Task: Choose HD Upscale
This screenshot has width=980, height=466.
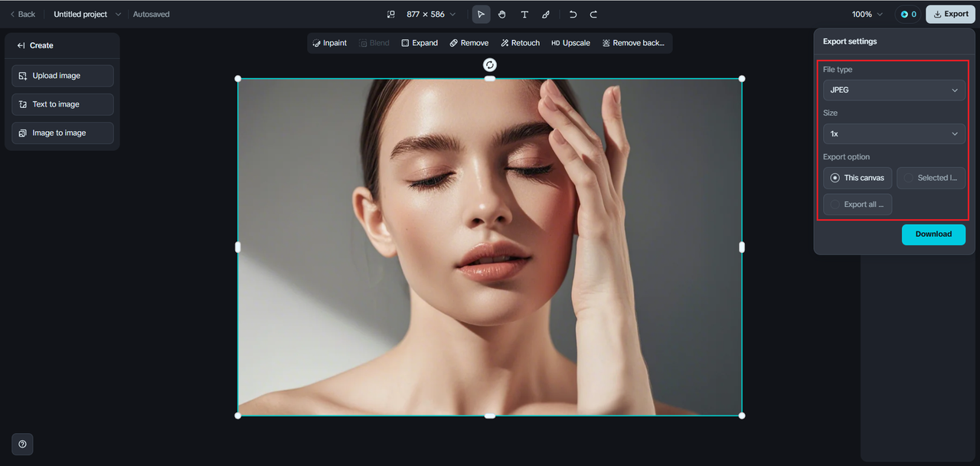Action: pos(571,43)
